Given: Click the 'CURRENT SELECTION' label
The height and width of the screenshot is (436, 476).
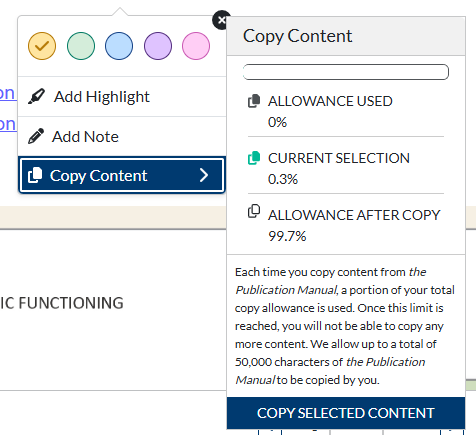Looking at the screenshot, I should click(x=339, y=158).
